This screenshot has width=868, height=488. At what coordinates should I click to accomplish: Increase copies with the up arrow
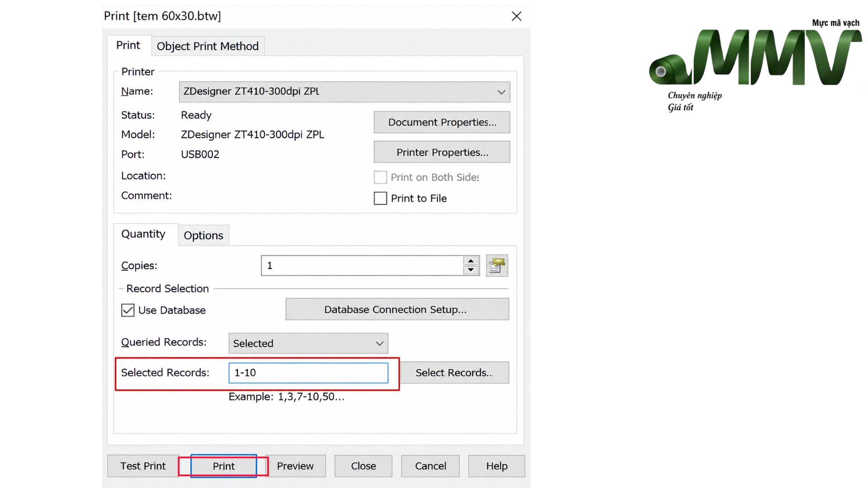[x=471, y=261]
